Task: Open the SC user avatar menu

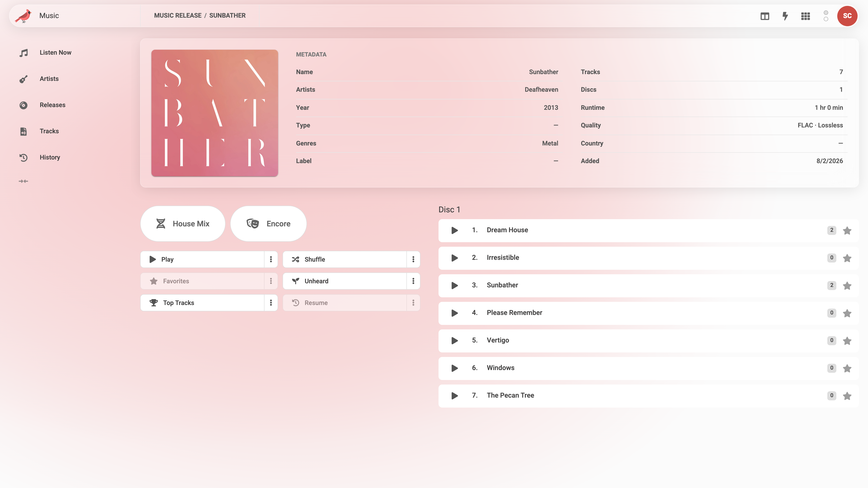Action: point(847,16)
